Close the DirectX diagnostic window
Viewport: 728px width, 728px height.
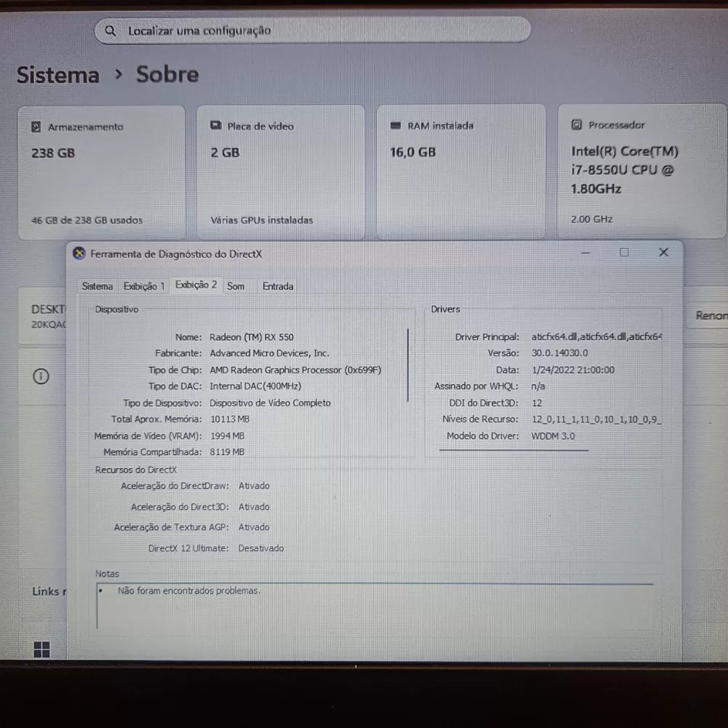663,252
